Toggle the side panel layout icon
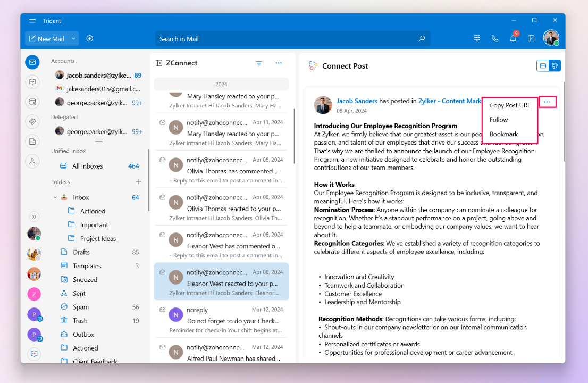Viewport: 588px width, 383px height. [x=531, y=38]
